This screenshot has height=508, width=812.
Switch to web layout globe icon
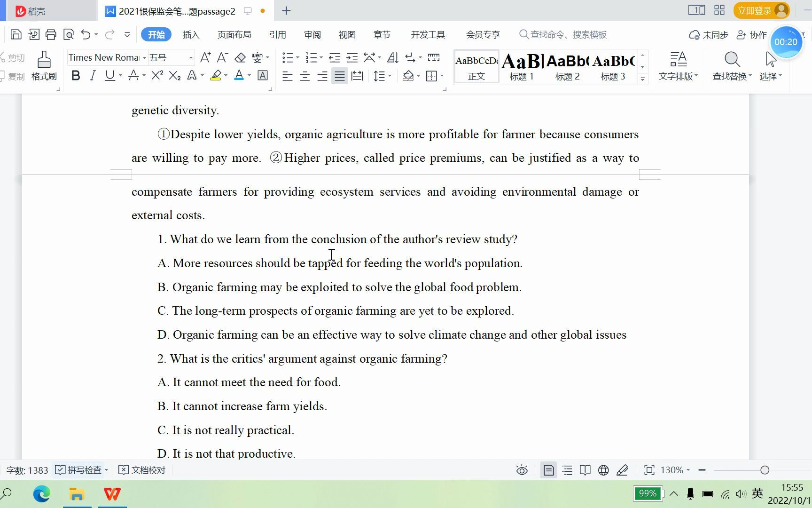click(x=603, y=470)
